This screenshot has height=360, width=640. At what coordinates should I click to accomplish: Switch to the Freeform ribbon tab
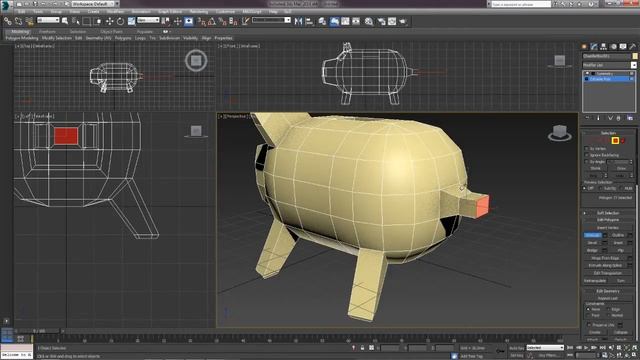click(x=47, y=31)
